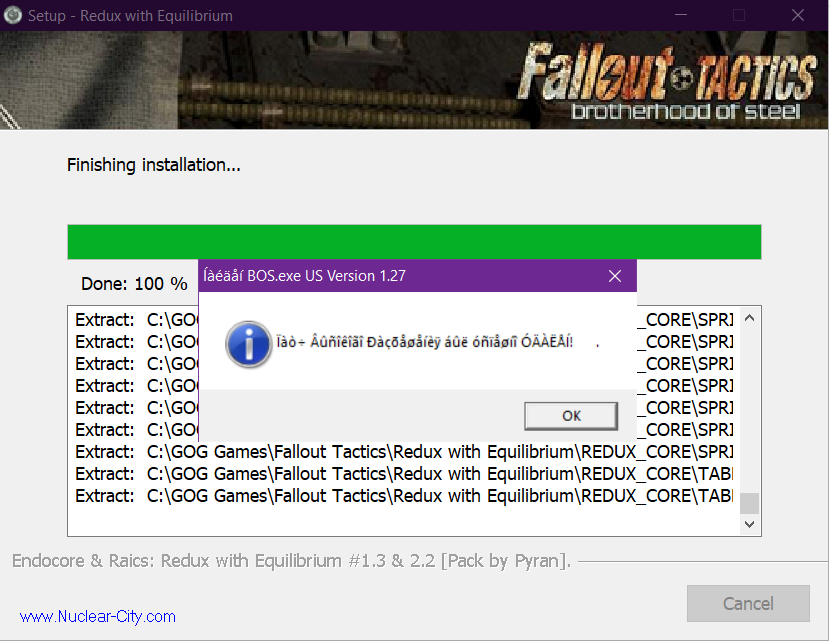Image resolution: width=830 pixels, height=641 pixels.
Task: Click the log scrollbar down arrow
Action: pos(749,524)
